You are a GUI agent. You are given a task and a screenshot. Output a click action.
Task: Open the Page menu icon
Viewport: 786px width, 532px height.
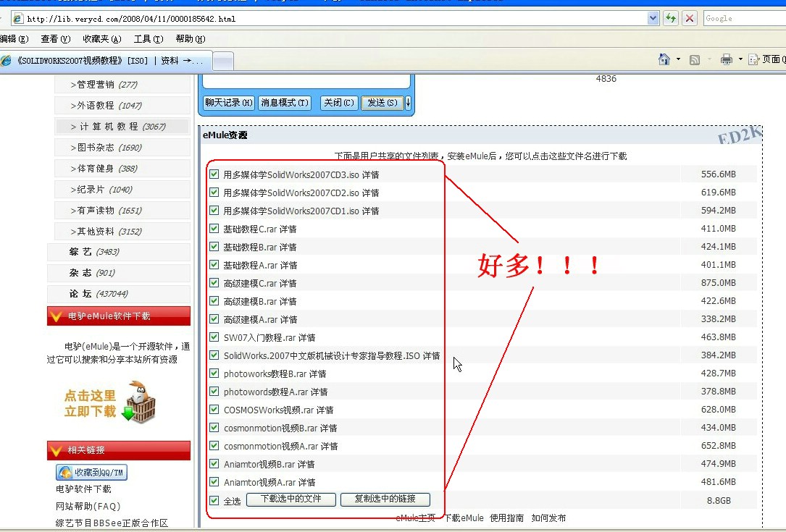click(x=753, y=59)
